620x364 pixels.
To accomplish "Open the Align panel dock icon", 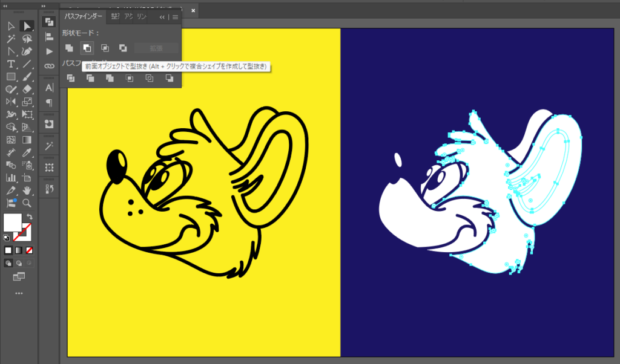I will tap(49, 37).
